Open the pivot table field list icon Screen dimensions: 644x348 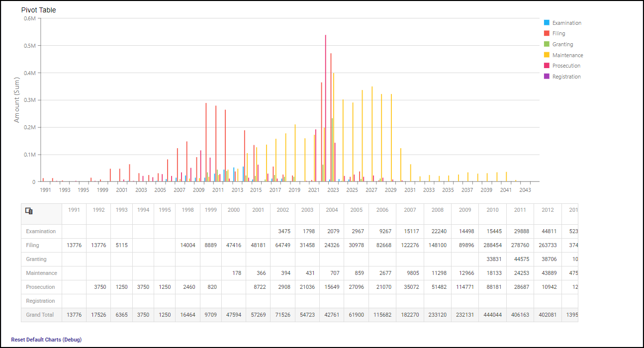29,211
